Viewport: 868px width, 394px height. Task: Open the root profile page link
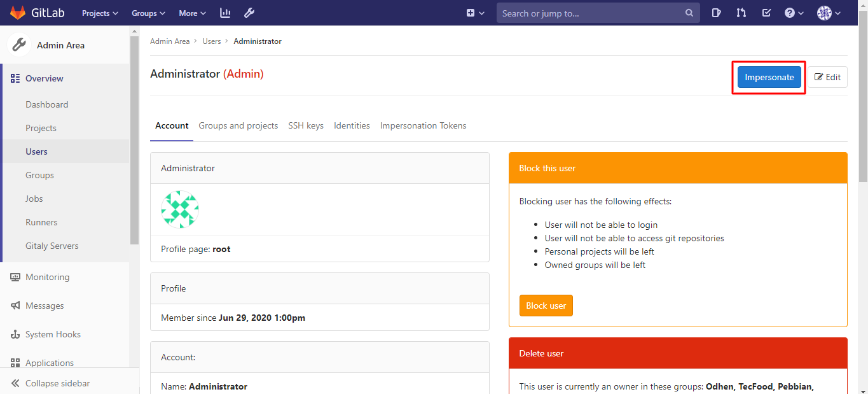(x=221, y=249)
